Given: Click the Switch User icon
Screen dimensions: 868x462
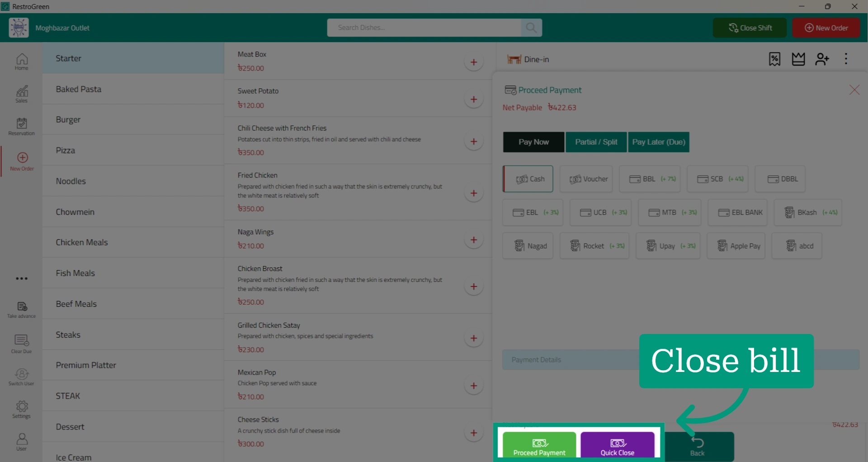Looking at the screenshot, I should (21, 377).
